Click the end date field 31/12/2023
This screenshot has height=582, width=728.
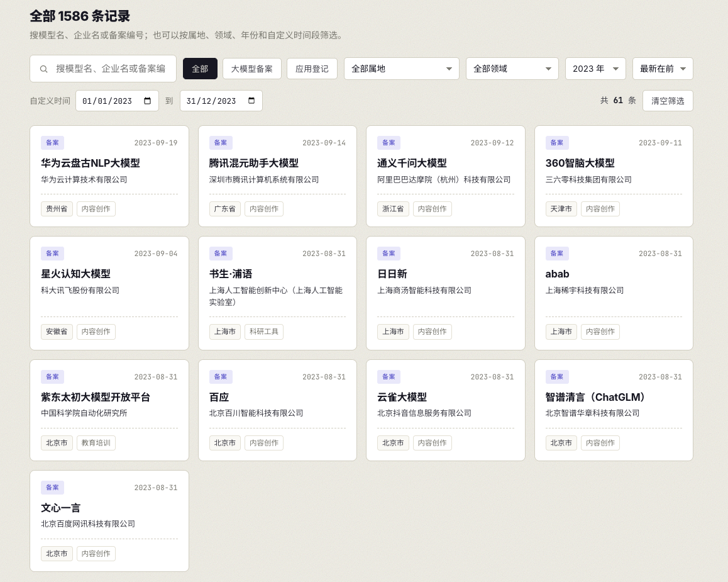click(221, 101)
